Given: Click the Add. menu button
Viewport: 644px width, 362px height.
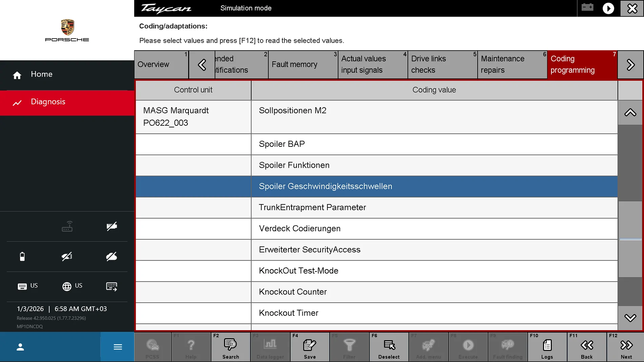Looking at the screenshot, I should pyautogui.click(x=429, y=347).
